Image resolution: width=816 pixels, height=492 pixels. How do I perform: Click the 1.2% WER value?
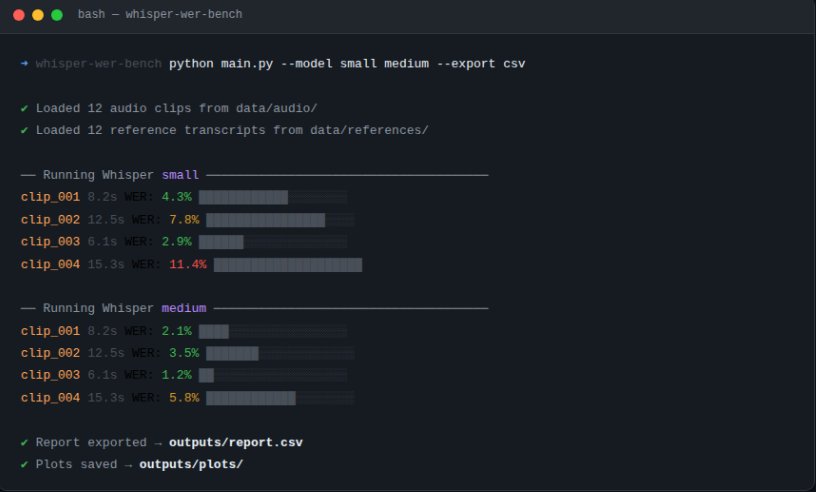coord(176,375)
